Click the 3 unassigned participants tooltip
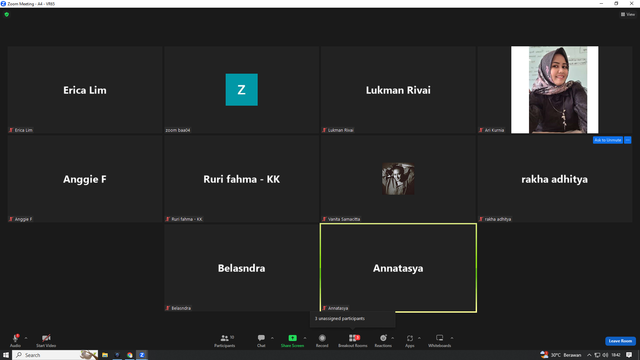The width and height of the screenshot is (640, 360). click(353, 319)
